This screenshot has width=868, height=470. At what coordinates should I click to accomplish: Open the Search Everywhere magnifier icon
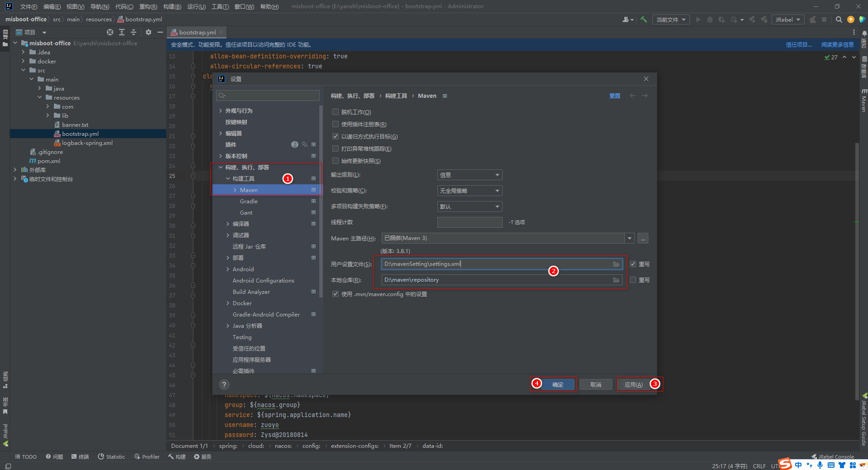click(839, 19)
